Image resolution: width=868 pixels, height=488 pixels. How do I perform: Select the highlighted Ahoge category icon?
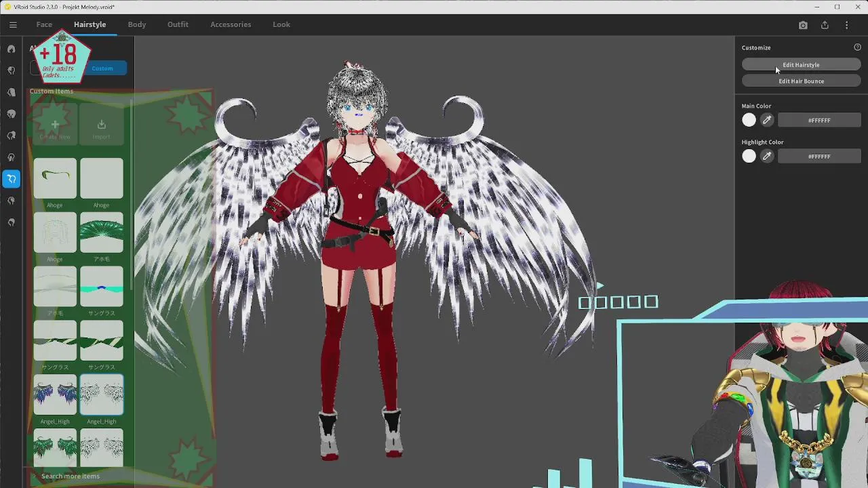(12, 179)
